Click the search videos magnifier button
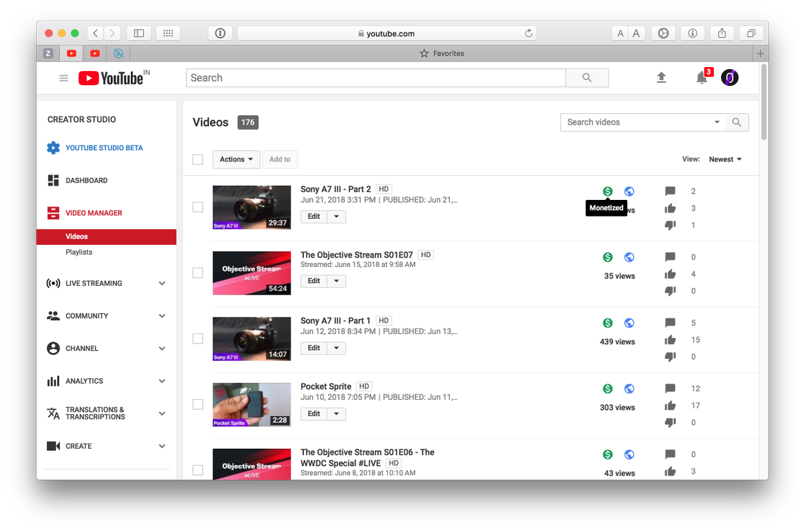The height and width of the screenshot is (532, 805). click(737, 122)
